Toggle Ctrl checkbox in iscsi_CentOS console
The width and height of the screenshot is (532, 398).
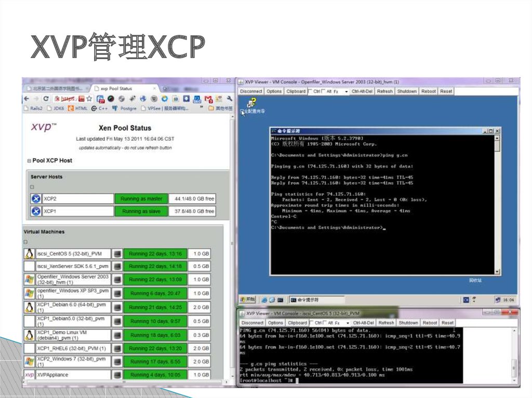312,323
